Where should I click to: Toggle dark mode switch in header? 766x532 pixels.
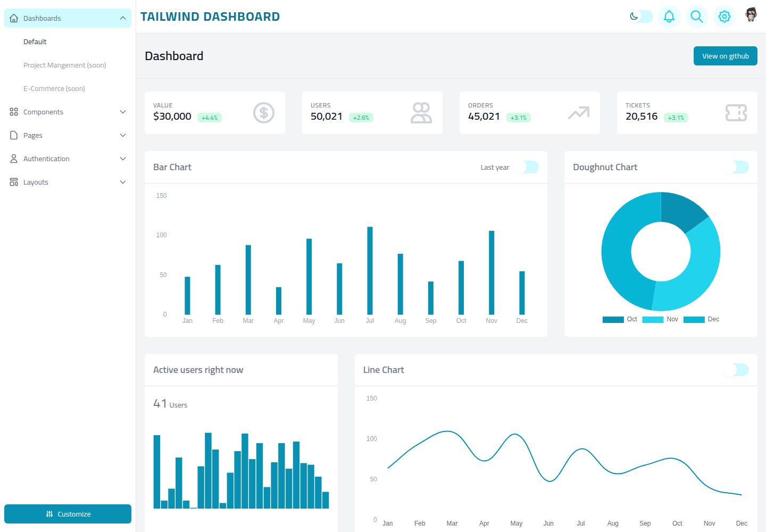click(x=641, y=16)
